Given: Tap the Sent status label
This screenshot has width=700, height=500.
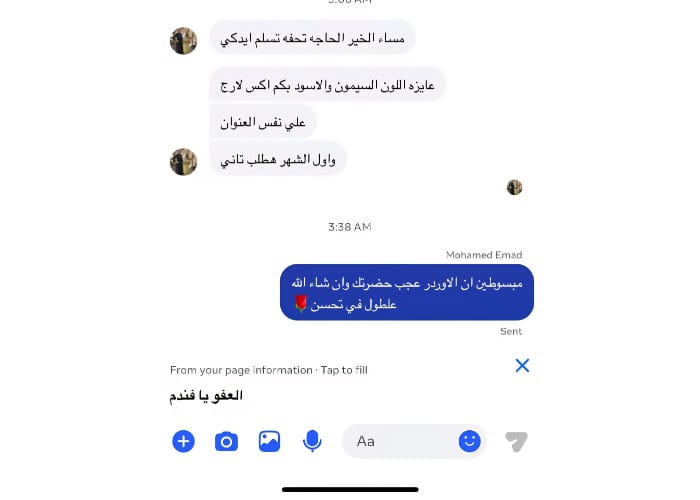Looking at the screenshot, I should (511, 331).
